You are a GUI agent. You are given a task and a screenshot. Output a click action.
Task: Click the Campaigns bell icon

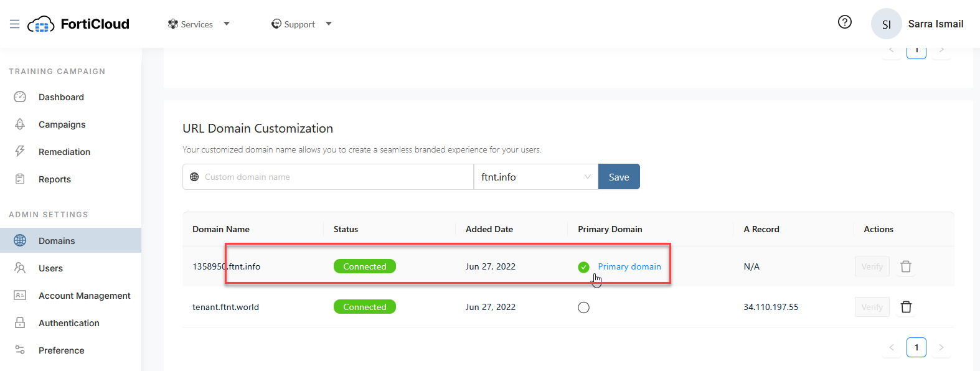point(20,124)
